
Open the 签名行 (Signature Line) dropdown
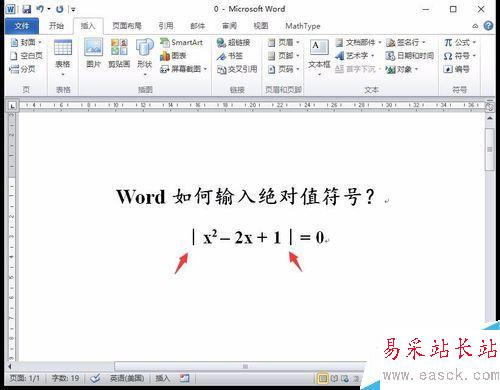(406, 43)
